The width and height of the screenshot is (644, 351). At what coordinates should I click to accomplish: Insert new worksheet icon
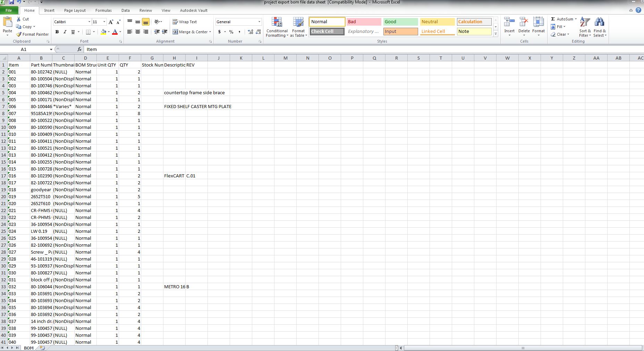click(42, 348)
